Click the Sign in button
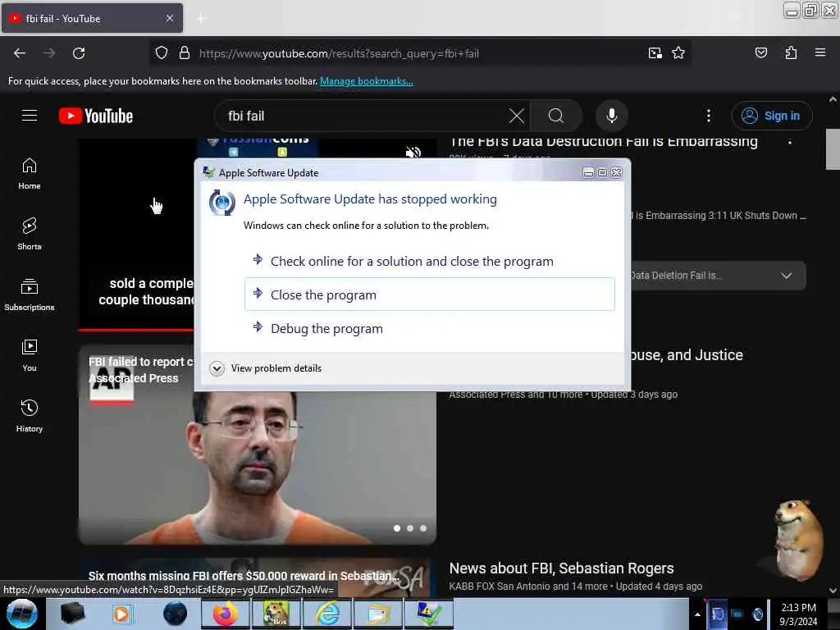The height and width of the screenshot is (630, 840). coord(771,116)
